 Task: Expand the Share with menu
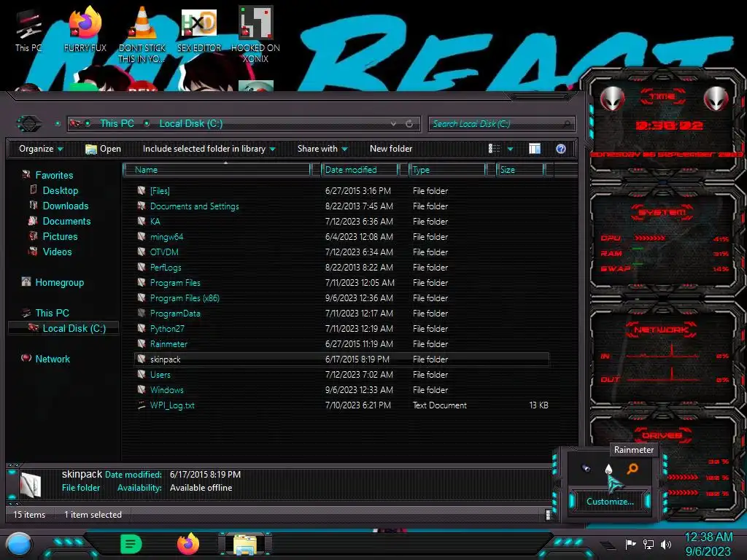point(322,149)
